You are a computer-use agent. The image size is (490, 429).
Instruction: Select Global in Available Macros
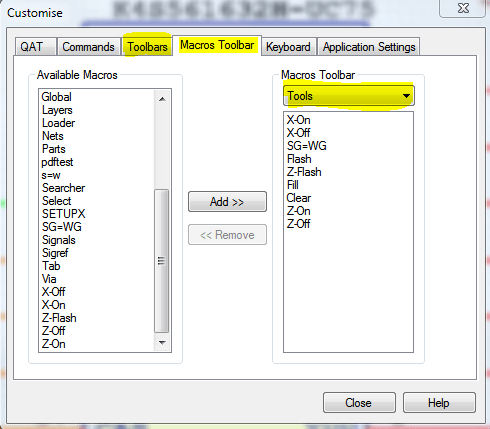point(56,97)
